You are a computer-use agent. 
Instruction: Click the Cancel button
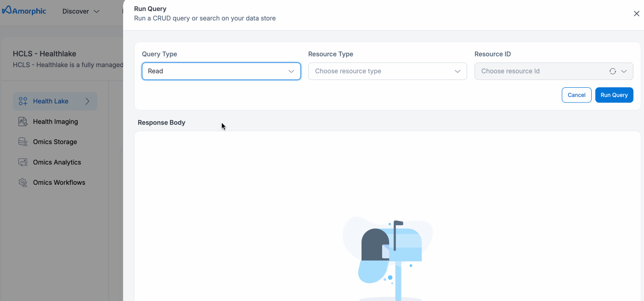(x=576, y=95)
